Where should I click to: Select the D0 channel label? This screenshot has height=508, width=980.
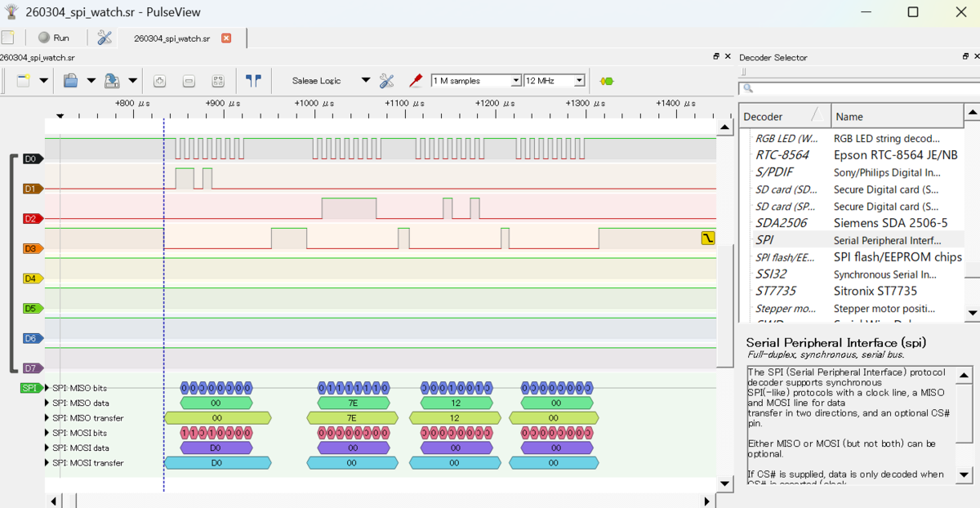(x=32, y=158)
